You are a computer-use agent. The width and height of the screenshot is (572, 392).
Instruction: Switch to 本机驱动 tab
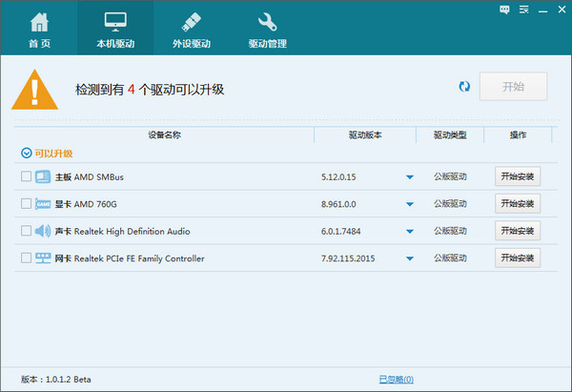115,28
